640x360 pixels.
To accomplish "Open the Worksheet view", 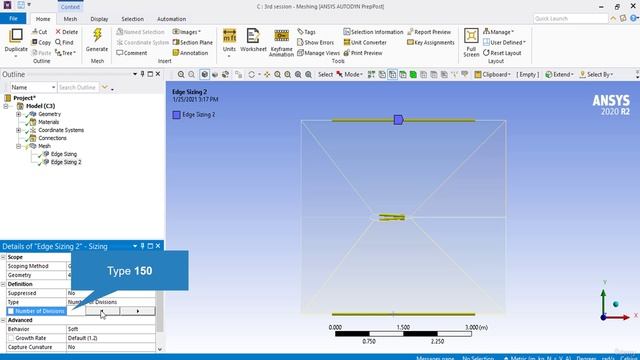I will [253, 40].
